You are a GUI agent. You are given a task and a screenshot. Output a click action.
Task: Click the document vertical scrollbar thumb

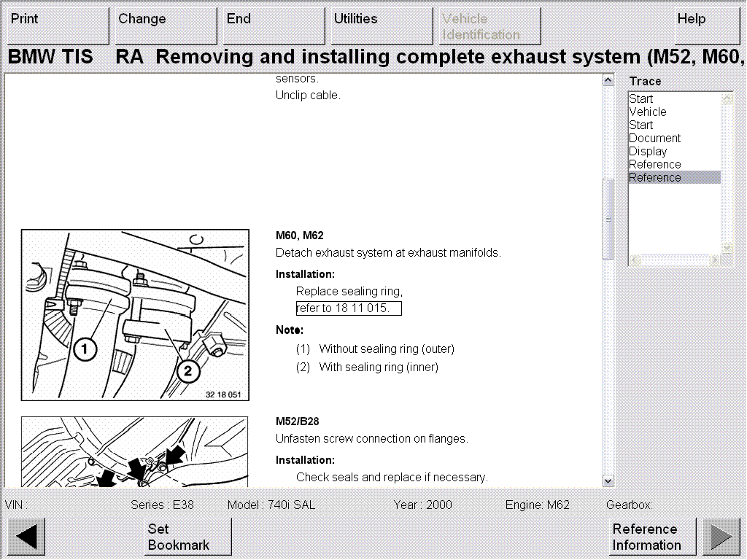coord(608,219)
